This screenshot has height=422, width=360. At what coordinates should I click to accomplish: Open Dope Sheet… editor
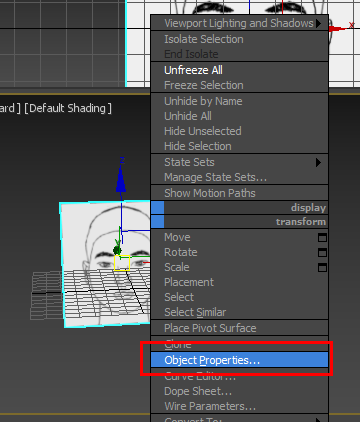pyautogui.click(x=239, y=391)
